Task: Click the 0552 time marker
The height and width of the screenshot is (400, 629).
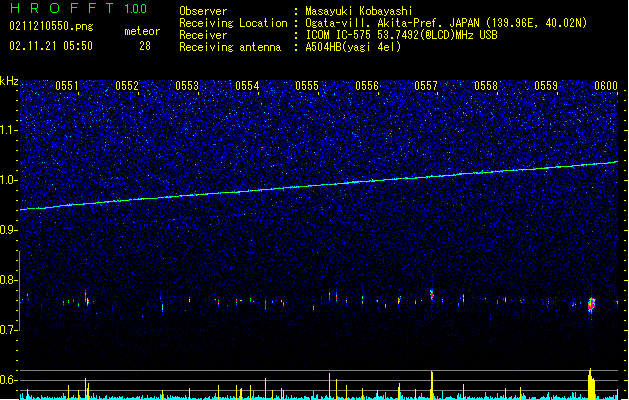Action: 127,85
